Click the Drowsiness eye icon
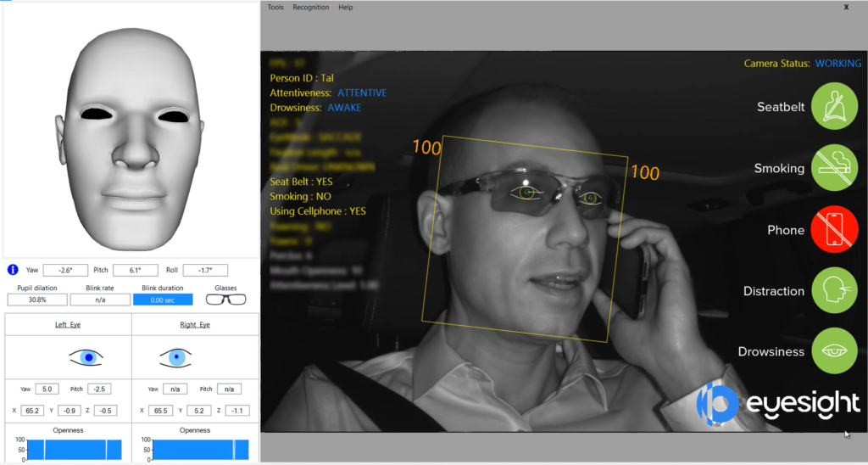868x465 pixels. coord(836,351)
